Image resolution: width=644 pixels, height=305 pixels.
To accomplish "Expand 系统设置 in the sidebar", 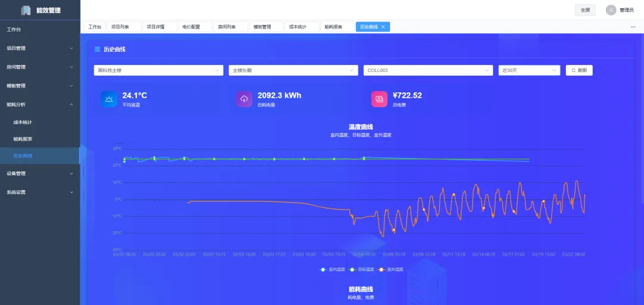I will click(x=40, y=192).
